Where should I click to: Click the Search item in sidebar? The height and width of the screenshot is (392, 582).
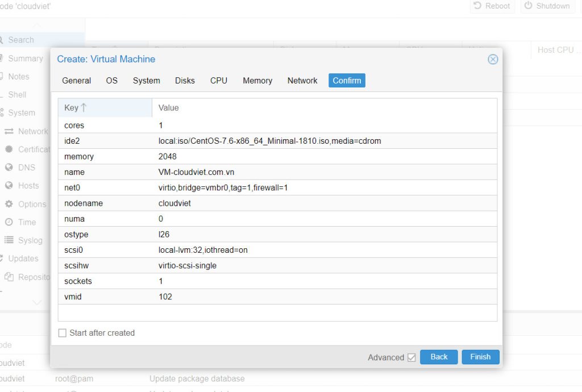point(21,40)
